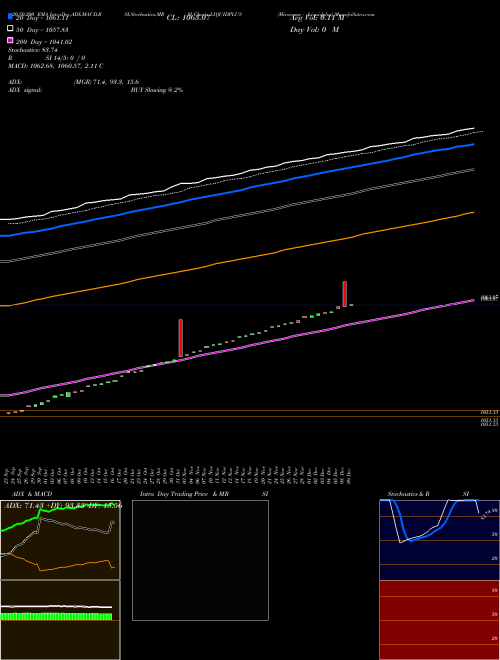
Task: Open the ADX chart thumbnail with green line
Action: click(60, 540)
